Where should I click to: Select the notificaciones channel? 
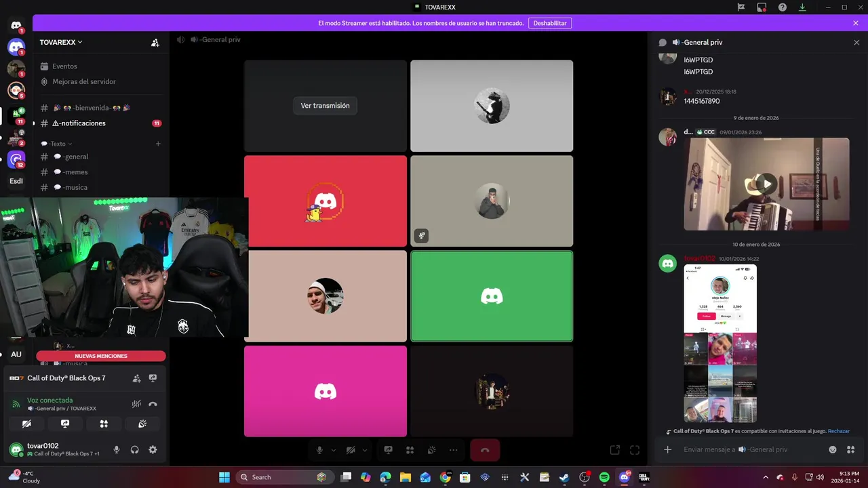100,123
